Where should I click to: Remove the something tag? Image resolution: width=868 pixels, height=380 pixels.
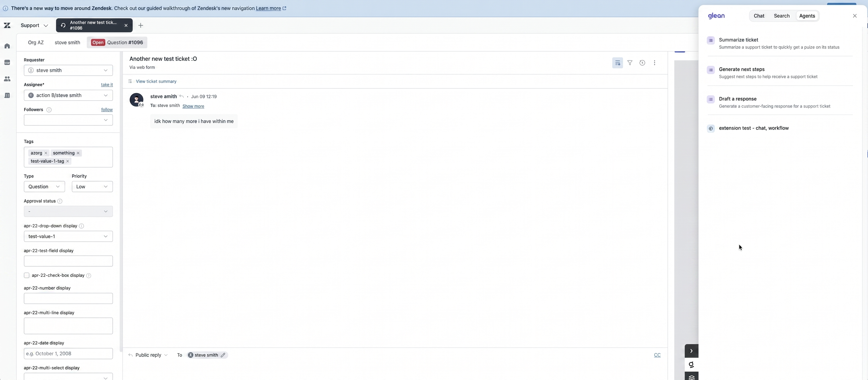tap(78, 153)
